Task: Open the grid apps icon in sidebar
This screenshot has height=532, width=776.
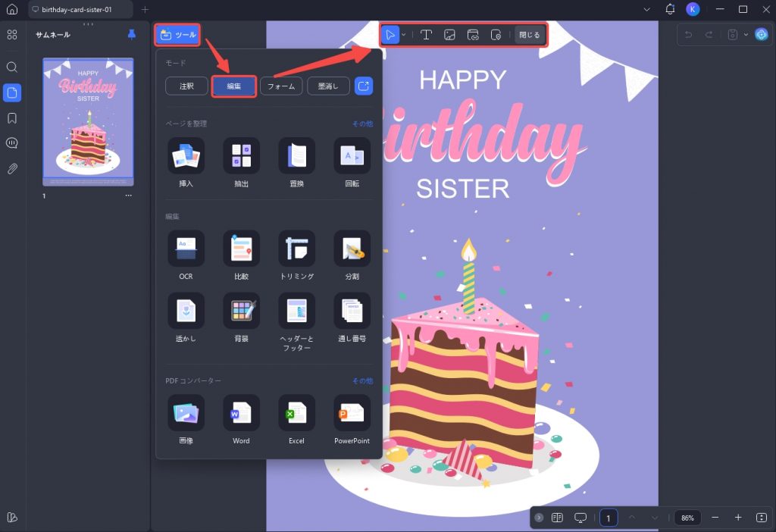Action: (12, 34)
